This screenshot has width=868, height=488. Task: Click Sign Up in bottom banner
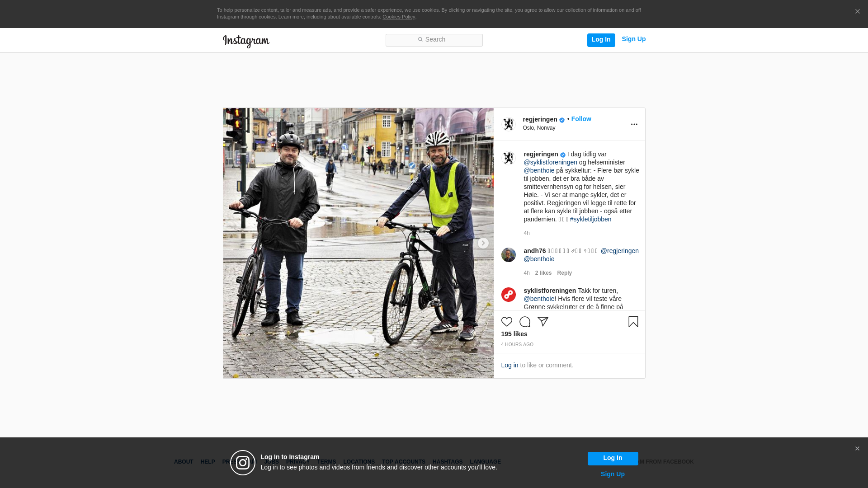(613, 474)
